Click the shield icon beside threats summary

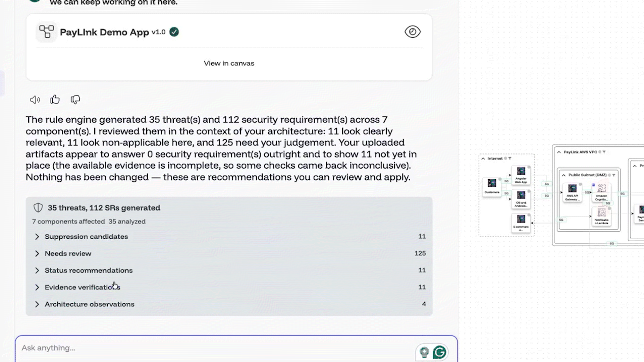click(x=38, y=208)
